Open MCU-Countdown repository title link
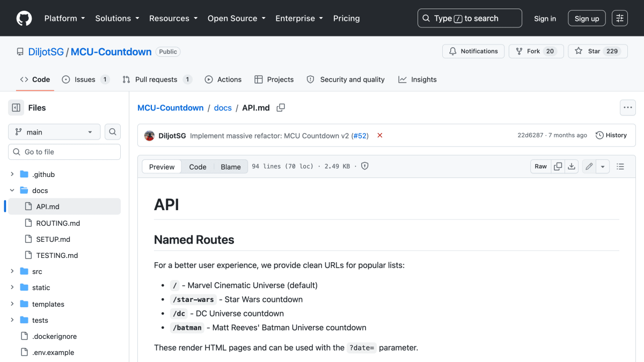 tap(111, 52)
